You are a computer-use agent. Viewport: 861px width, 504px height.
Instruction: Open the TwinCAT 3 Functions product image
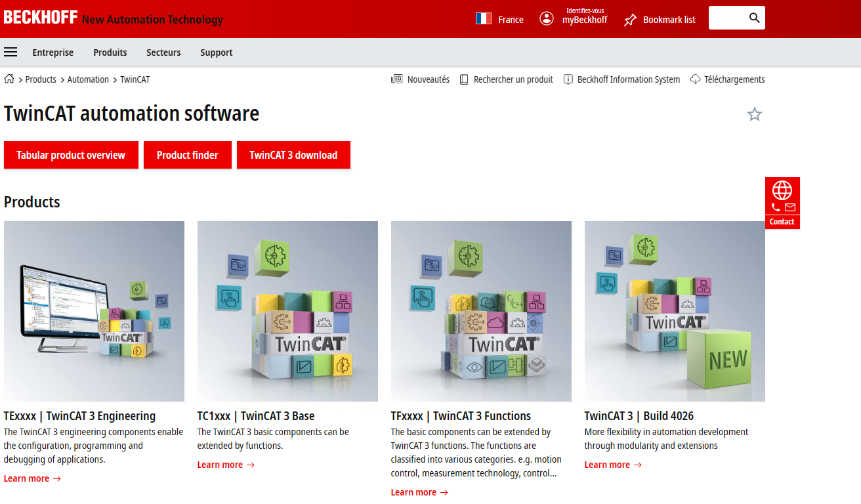point(481,311)
